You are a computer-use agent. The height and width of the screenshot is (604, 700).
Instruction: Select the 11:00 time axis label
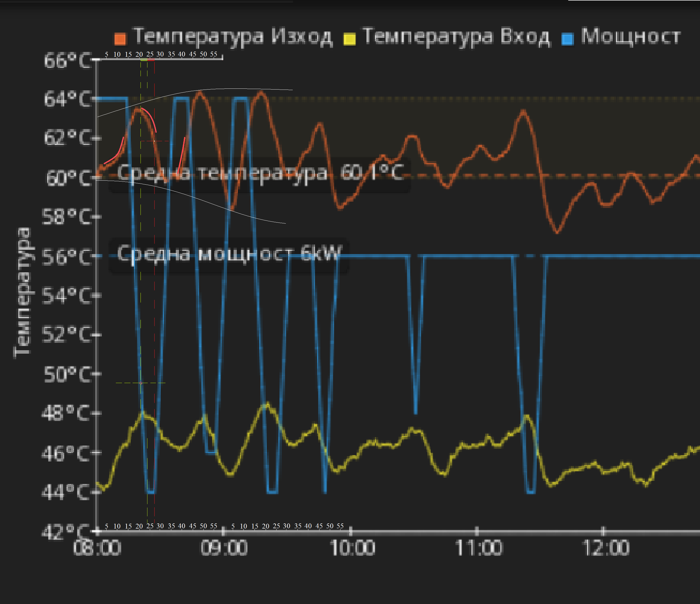(478, 548)
